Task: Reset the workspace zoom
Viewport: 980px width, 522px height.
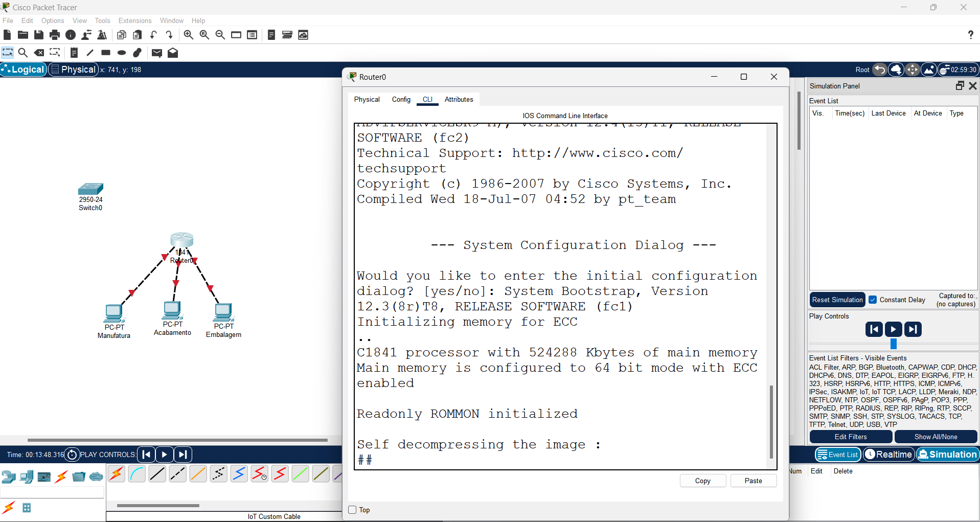Action: pos(204,35)
